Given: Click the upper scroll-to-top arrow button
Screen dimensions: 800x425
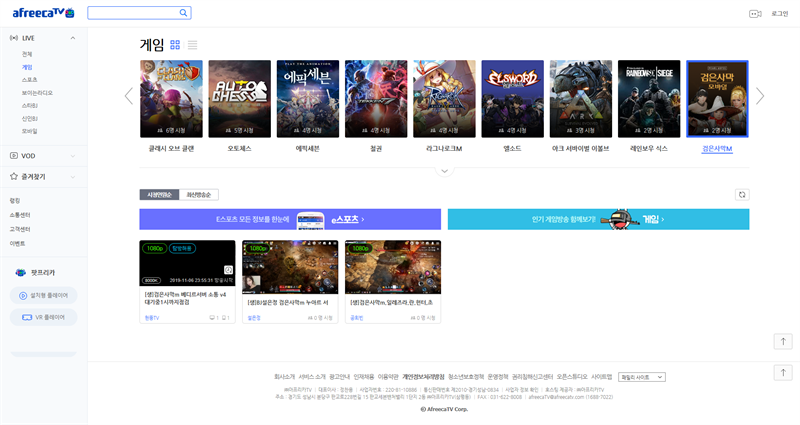Looking at the screenshot, I should (x=785, y=341).
